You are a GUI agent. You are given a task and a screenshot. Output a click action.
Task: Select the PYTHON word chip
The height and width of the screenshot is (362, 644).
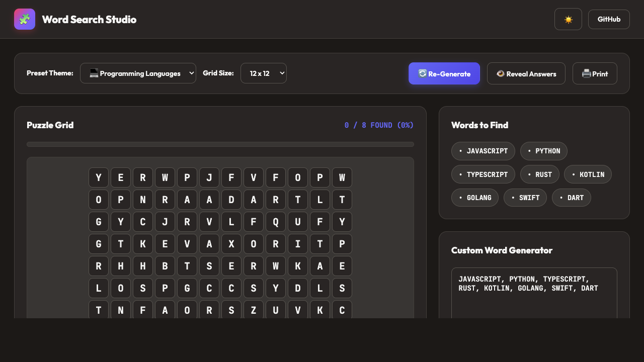point(544,151)
